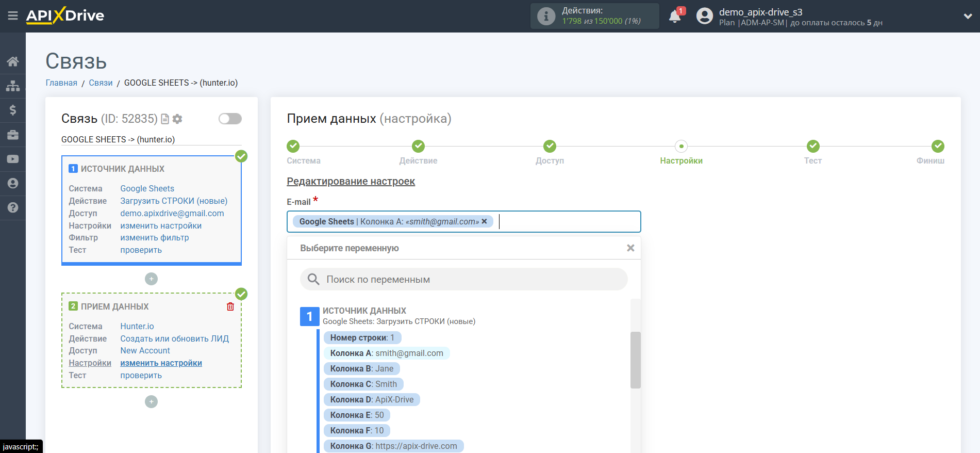Open the notifications bell
Screen dimensions: 980x453
675,17
